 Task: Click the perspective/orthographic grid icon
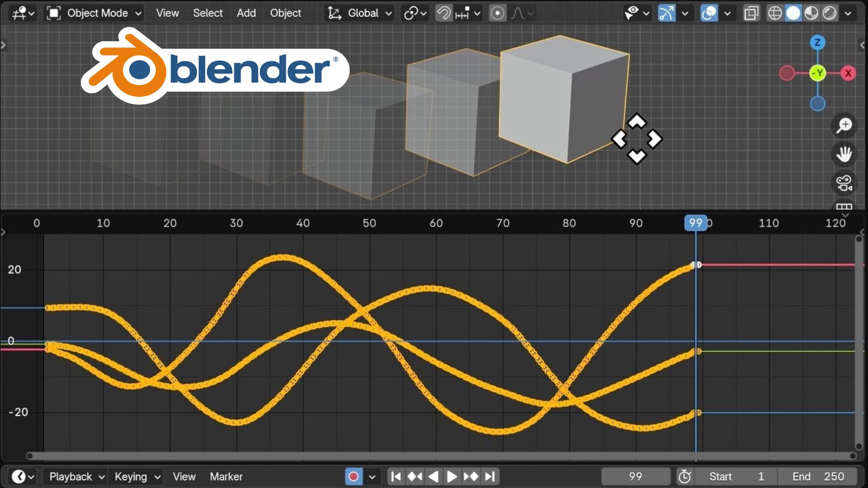tap(844, 206)
